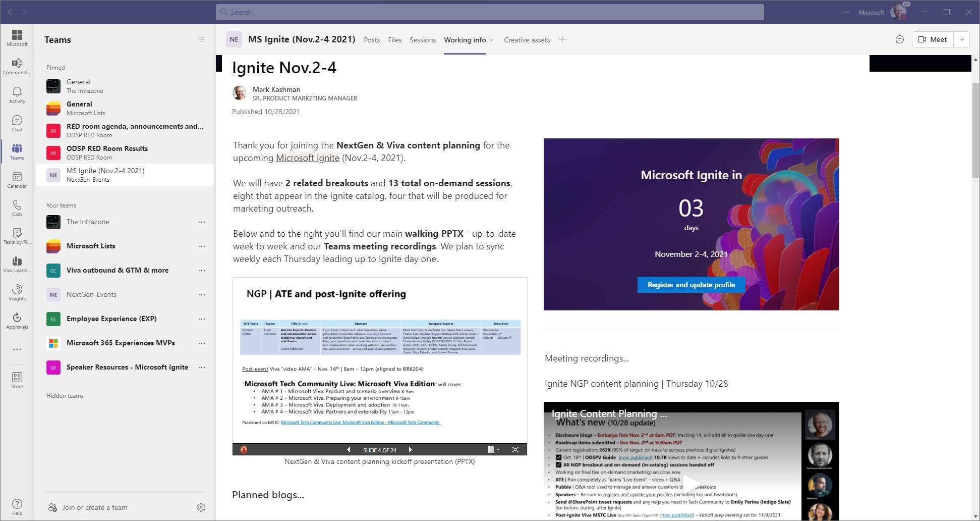980x521 pixels.
Task: Select the Teams rail icon
Action: point(17,151)
